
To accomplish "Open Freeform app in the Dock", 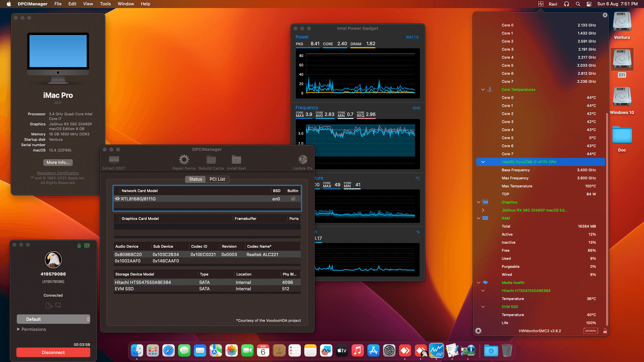I will click(x=326, y=351).
